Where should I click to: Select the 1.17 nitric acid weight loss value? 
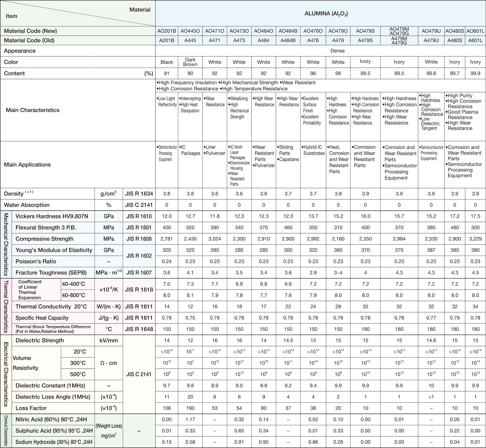pos(190,420)
